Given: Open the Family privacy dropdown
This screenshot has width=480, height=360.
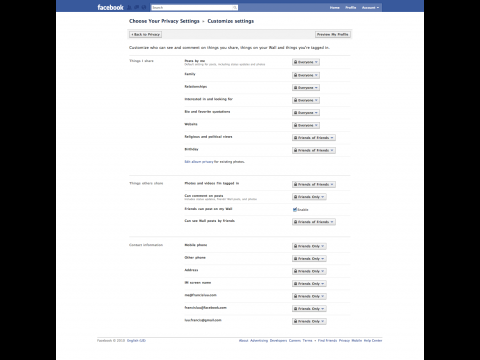Looking at the screenshot, I should click(x=306, y=75).
